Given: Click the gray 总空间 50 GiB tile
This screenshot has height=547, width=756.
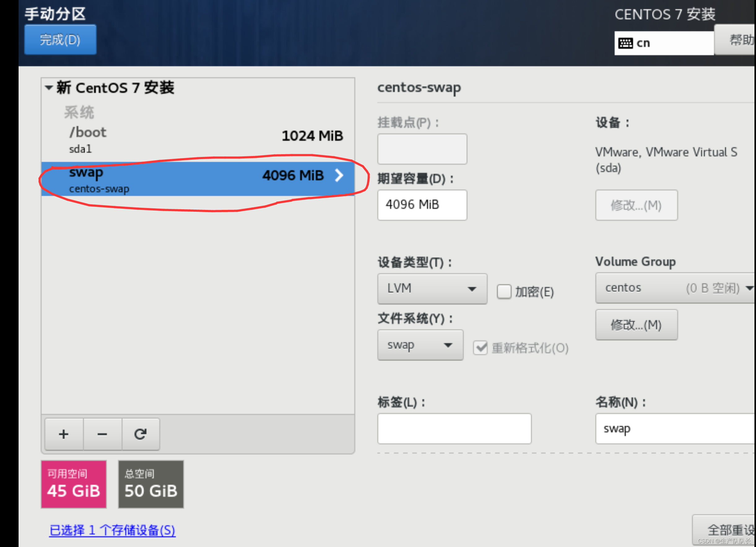Looking at the screenshot, I should [x=150, y=484].
